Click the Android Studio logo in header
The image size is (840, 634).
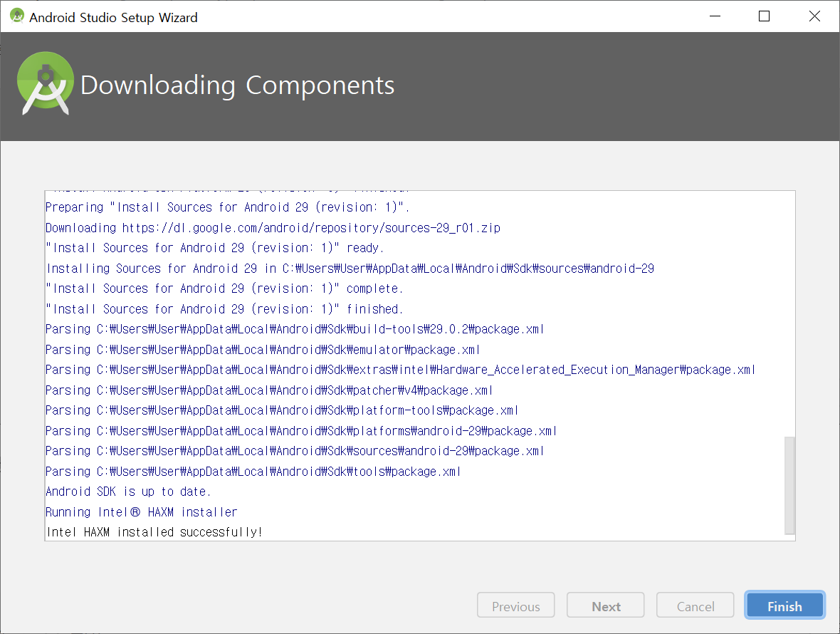tap(45, 83)
